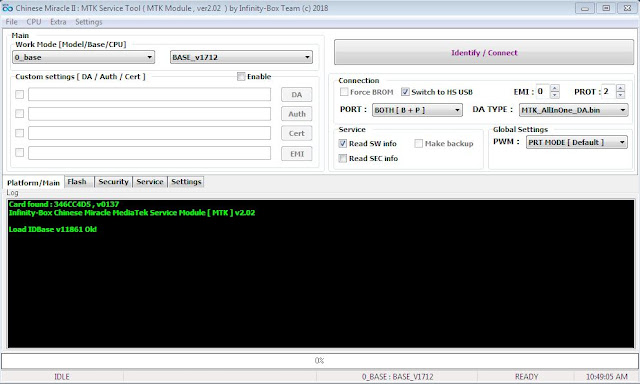Click the READY status bar entry
The width and height of the screenshot is (640, 384).
[x=526, y=377]
